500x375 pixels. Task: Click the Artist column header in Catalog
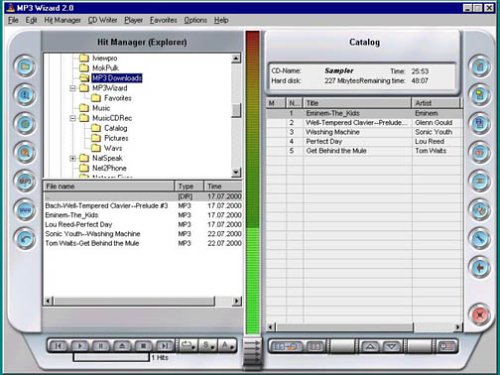click(437, 103)
